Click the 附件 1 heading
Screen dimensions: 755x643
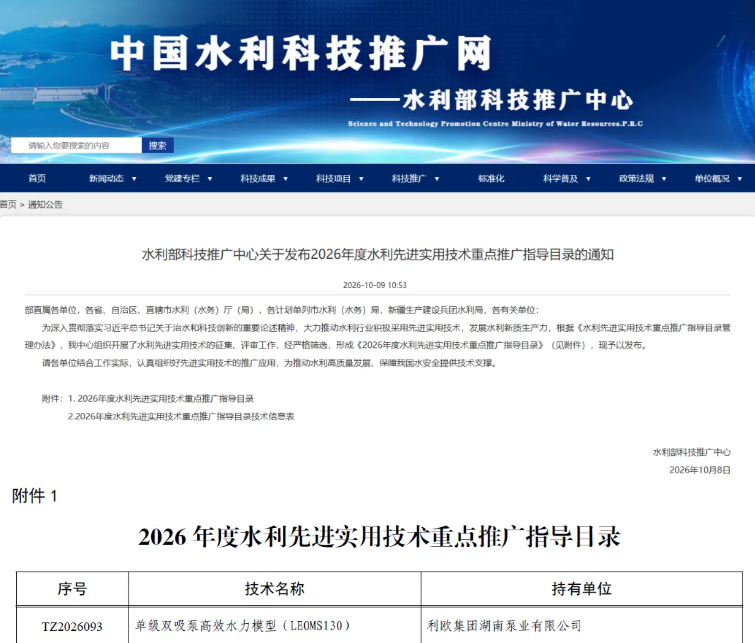coord(35,496)
